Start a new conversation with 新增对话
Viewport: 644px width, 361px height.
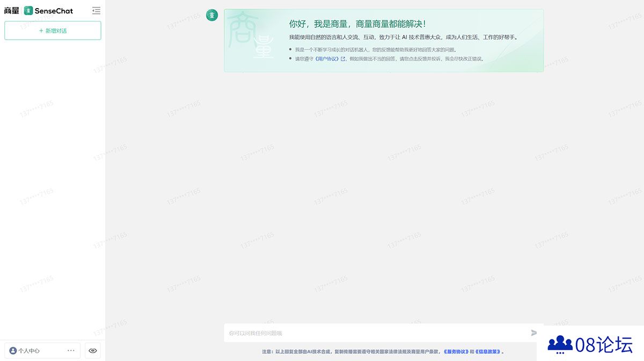tap(53, 31)
